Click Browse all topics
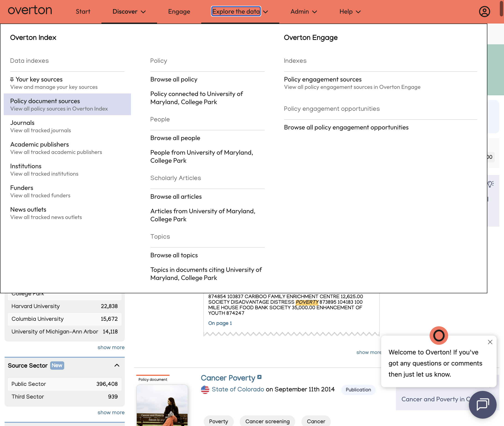This screenshot has height=426, width=504. [x=174, y=255]
